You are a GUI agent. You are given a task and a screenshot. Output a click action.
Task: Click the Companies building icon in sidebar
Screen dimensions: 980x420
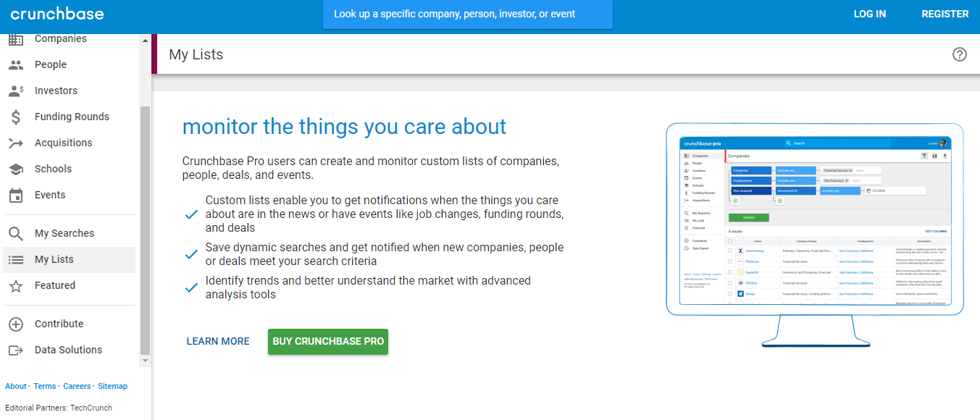pos(16,39)
